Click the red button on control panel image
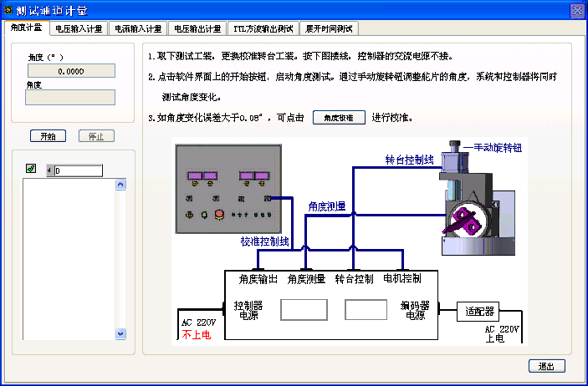The height and width of the screenshot is (386, 588). pos(220,215)
